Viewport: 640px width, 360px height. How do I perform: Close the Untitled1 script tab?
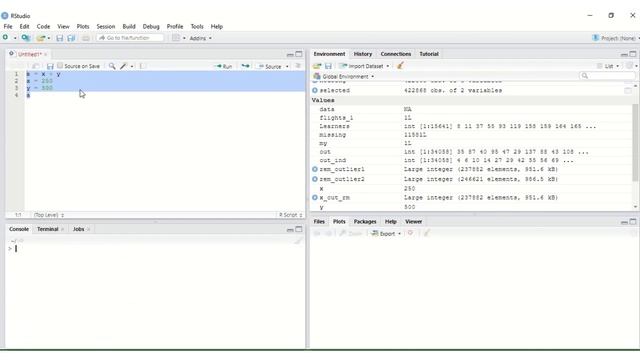pyautogui.click(x=46, y=54)
